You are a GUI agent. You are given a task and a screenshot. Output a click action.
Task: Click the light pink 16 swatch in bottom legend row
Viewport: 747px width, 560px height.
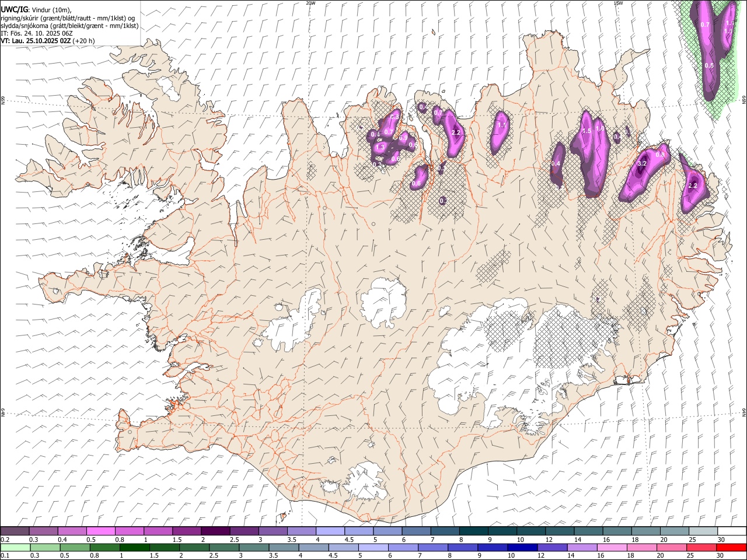[612, 547]
